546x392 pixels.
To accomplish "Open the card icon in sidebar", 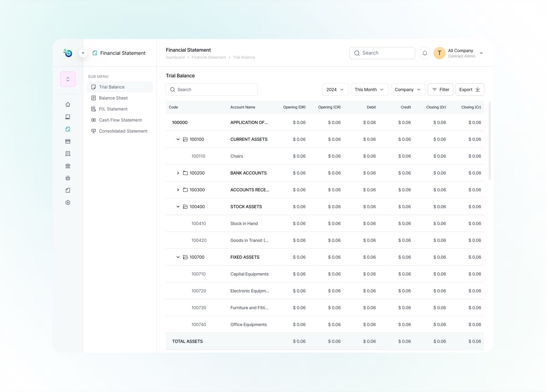I will 68,141.
